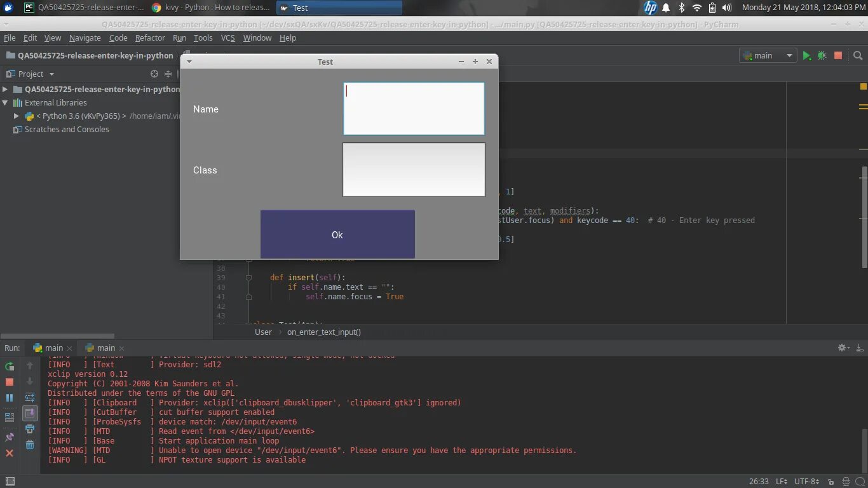The image size is (868, 488).
Task: Click the editor vertical scrollbar
Action: [x=864, y=216]
